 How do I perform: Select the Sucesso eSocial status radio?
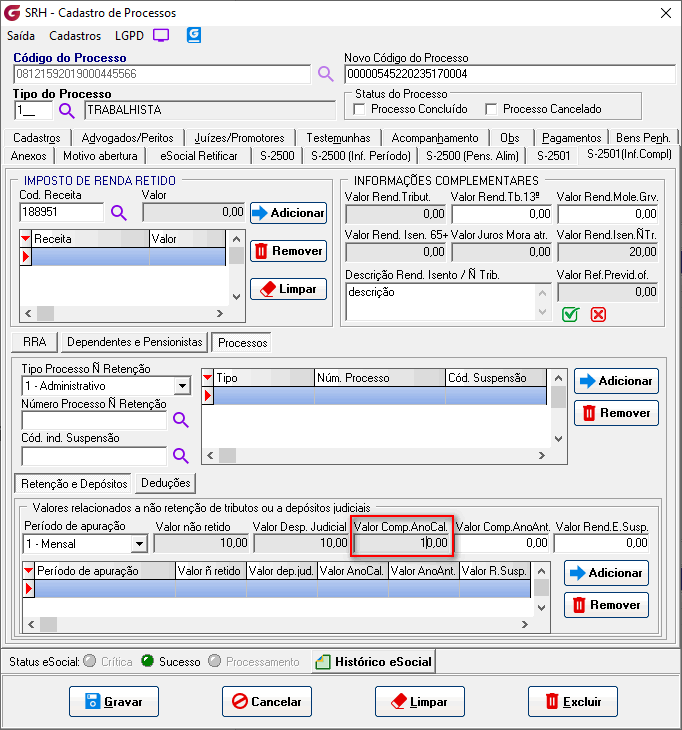[147, 662]
